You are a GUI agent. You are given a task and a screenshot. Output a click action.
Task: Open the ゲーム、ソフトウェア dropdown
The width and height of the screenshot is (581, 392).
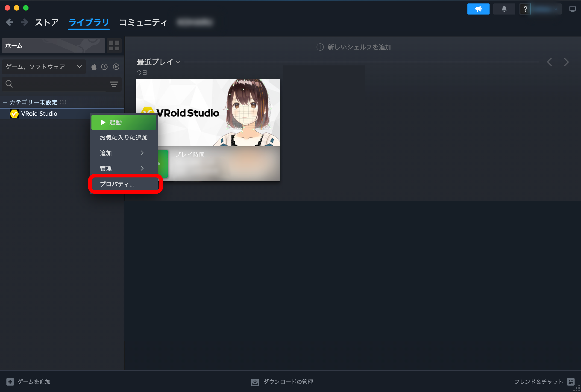44,67
